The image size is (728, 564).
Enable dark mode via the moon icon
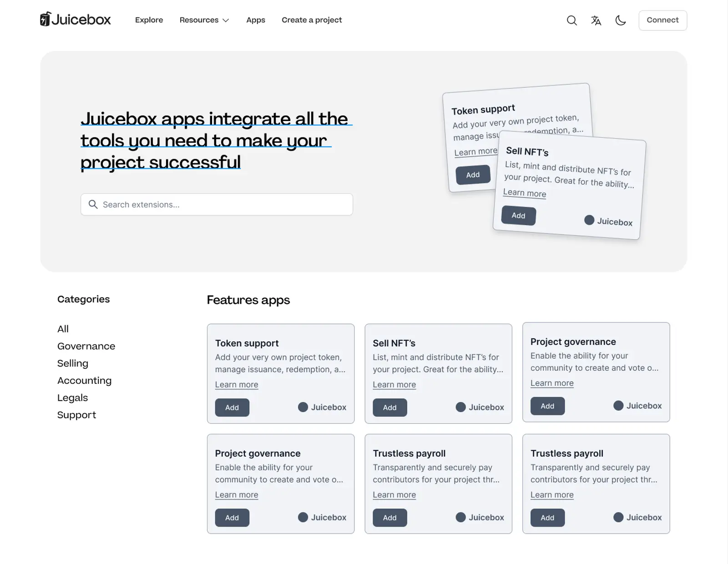click(621, 20)
